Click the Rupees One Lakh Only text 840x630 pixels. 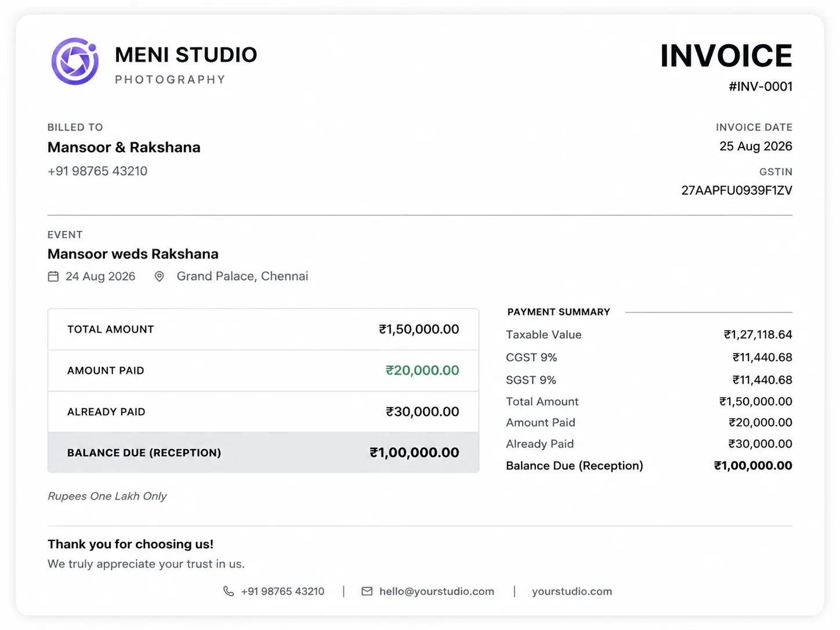[x=107, y=496]
